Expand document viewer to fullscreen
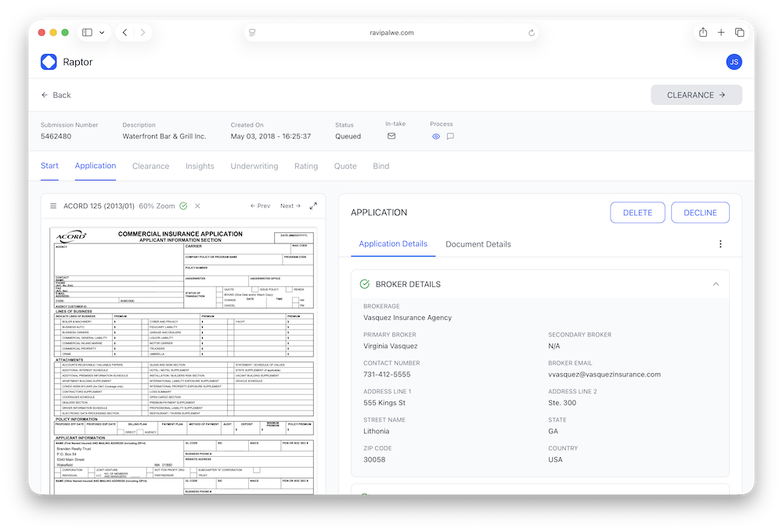 (x=313, y=206)
